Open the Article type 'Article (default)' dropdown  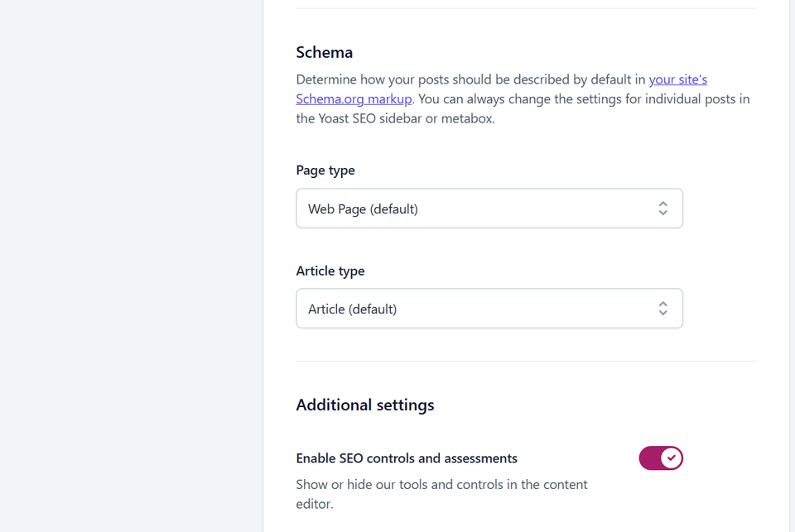click(x=489, y=309)
